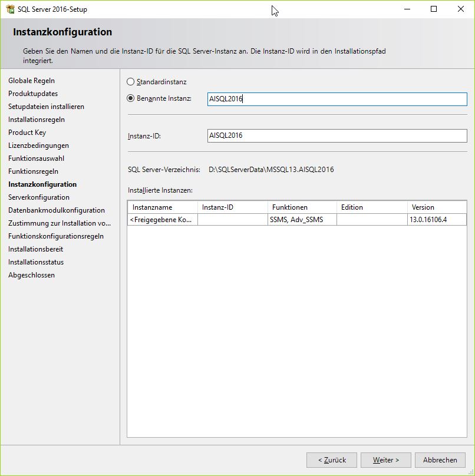Go back with the Zurück button
This screenshot has width=475, height=476.
(332, 460)
